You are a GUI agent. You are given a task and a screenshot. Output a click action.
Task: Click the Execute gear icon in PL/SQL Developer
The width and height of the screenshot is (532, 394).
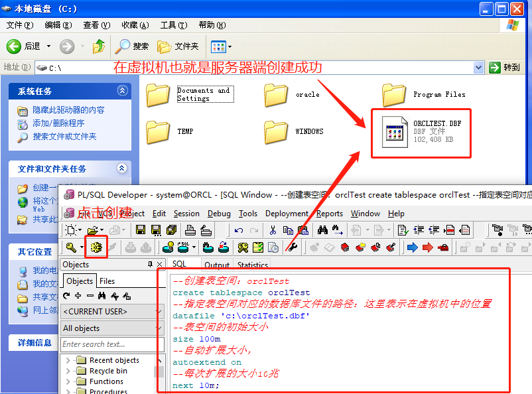click(x=96, y=247)
